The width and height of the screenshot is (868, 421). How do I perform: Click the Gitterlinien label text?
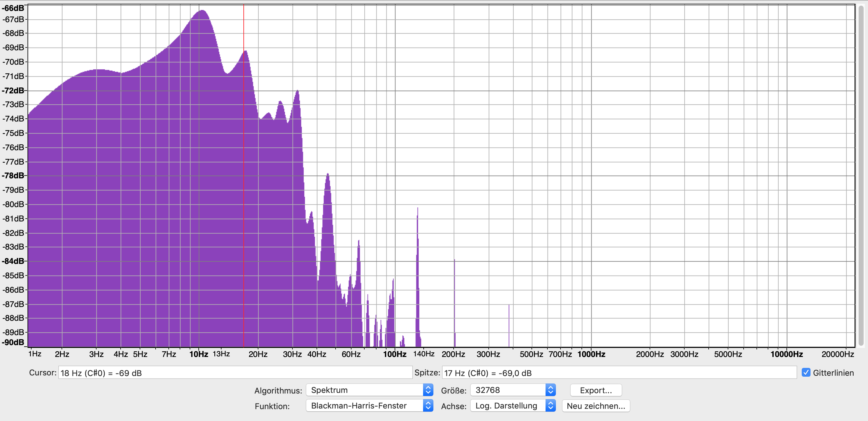pos(833,373)
